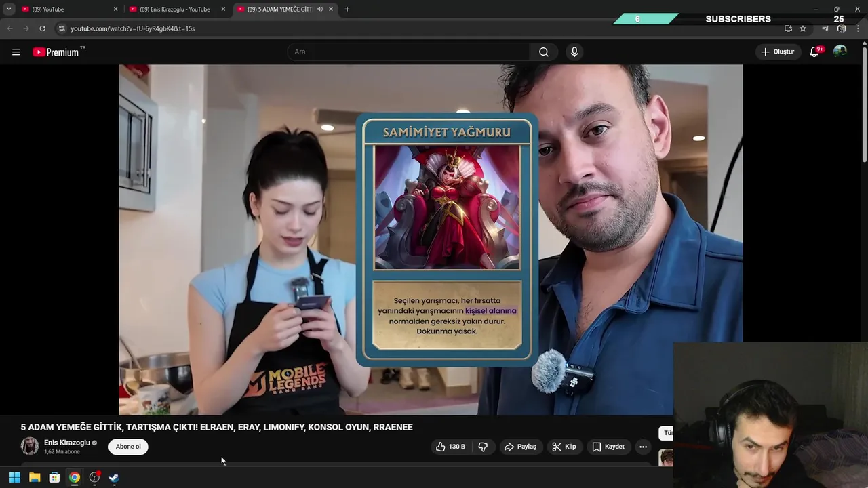Open new tab with plus button
This screenshot has height=488, width=868.
(x=347, y=9)
